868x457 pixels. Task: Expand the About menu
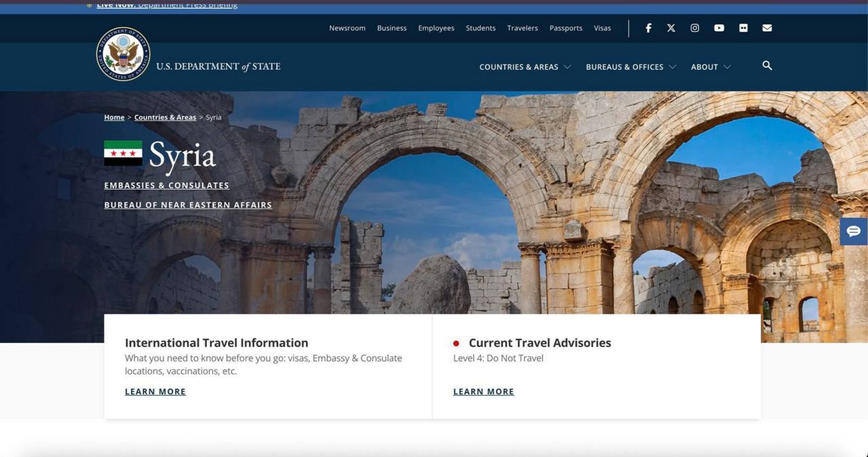[711, 66]
